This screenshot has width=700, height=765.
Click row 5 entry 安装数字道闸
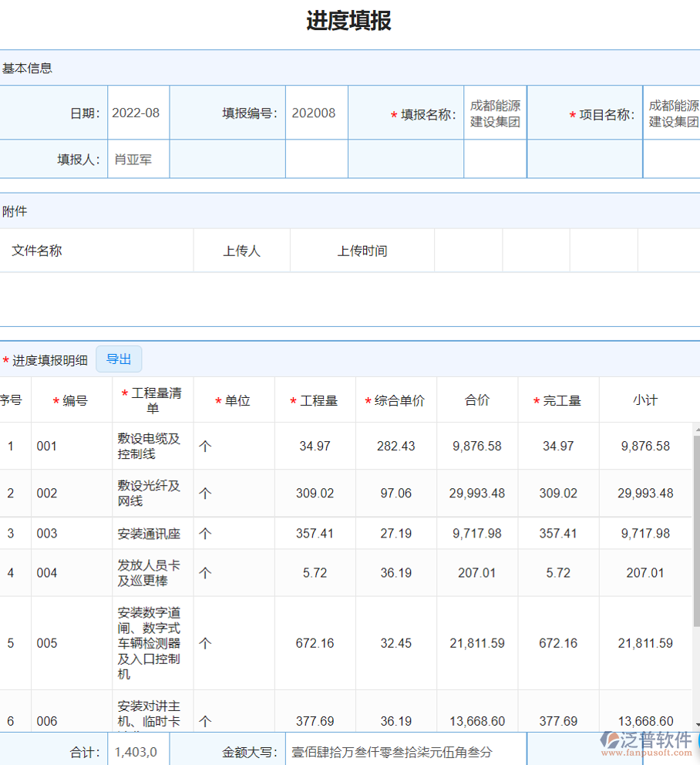pos(152,643)
